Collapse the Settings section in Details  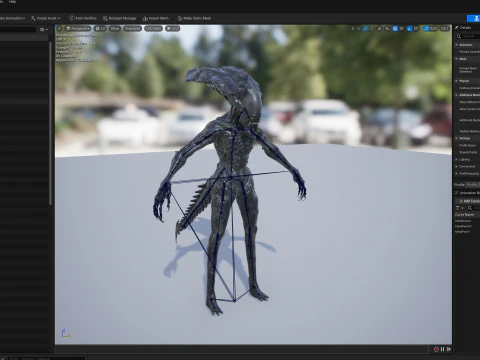pos(456,138)
